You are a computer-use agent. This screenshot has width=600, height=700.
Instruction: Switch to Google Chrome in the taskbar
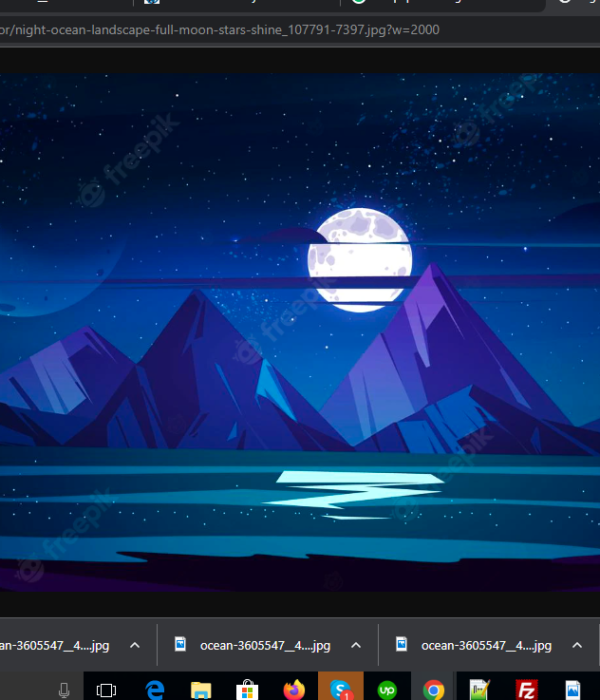(x=433, y=690)
